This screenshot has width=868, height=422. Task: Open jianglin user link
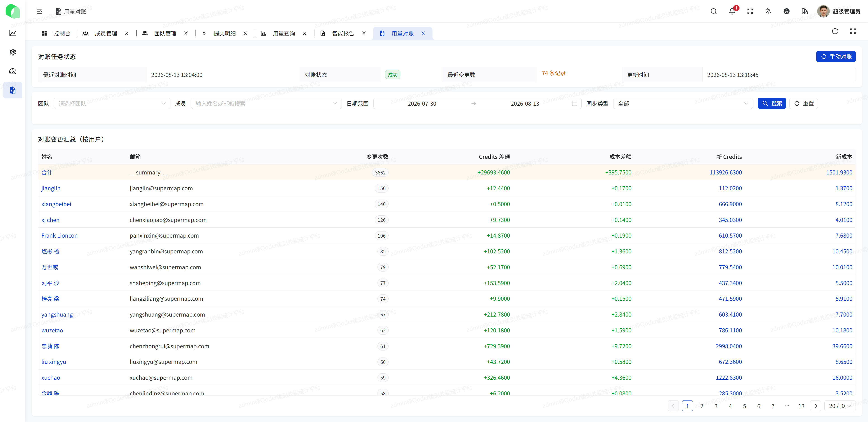tap(51, 188)
